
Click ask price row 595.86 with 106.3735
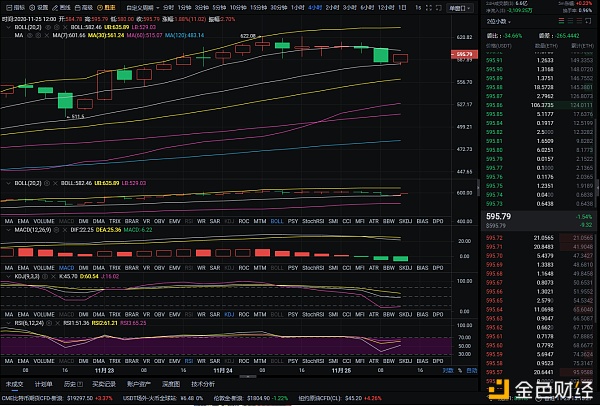(x=540, y=105)
